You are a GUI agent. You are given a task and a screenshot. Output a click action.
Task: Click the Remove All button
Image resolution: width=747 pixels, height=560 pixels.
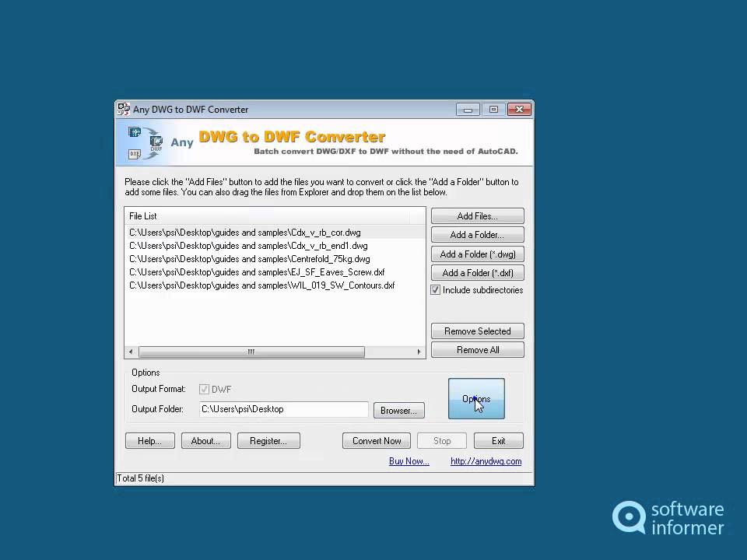coord(477,350)
